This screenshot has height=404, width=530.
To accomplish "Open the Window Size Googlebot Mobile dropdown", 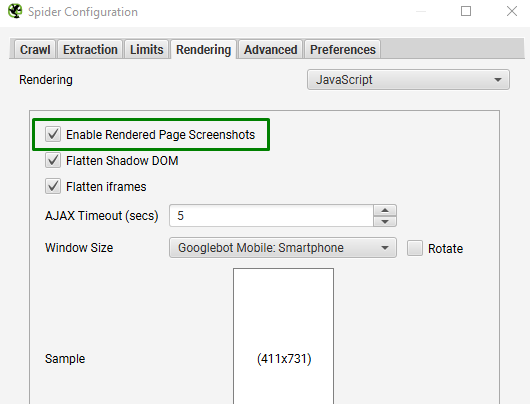I will tap(283, 248).
